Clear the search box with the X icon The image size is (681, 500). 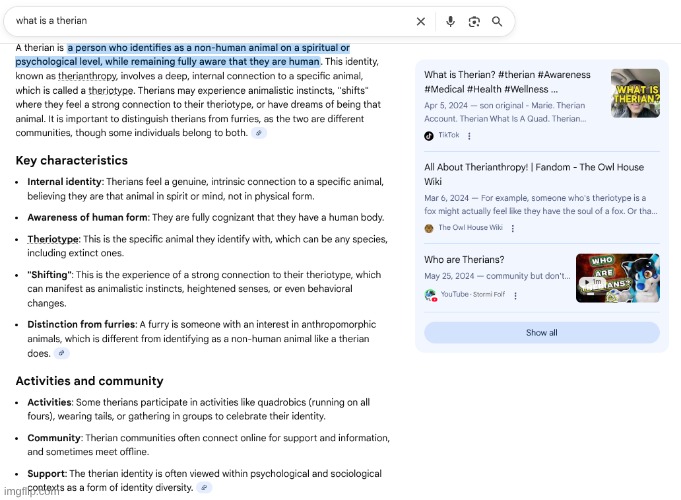pyautogui.click(x=421, y=21)
